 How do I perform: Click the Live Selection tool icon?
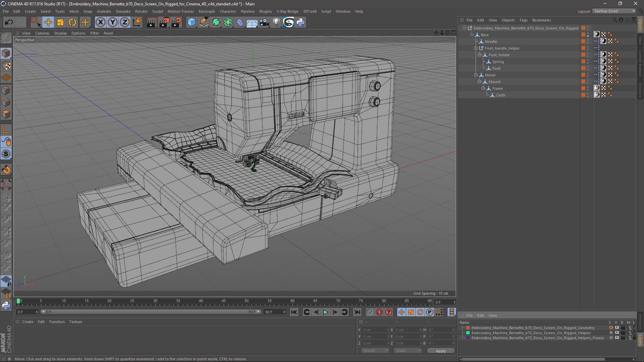click(35, 22)
